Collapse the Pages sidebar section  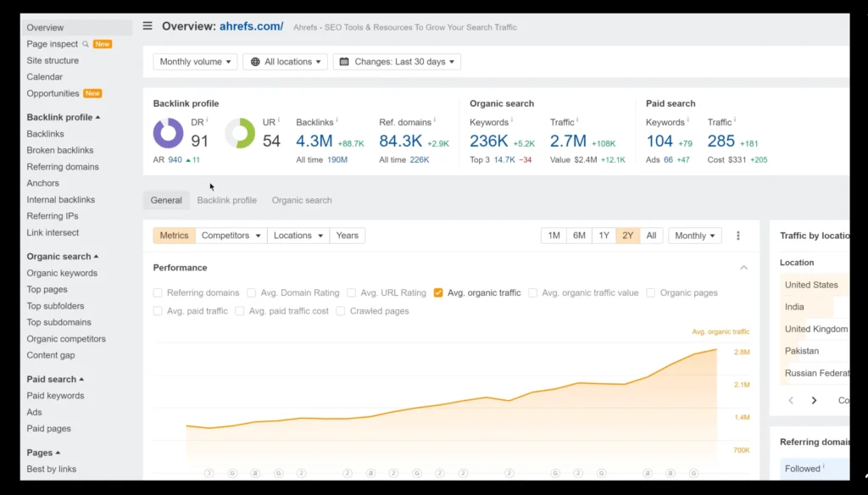pyautogui.click(x=43, y=453)
